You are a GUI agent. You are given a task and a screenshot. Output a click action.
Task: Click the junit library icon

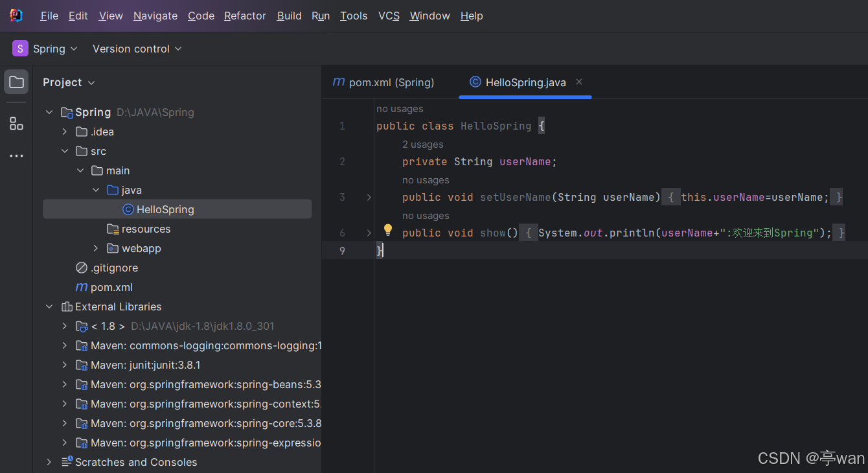click(82, 365)
